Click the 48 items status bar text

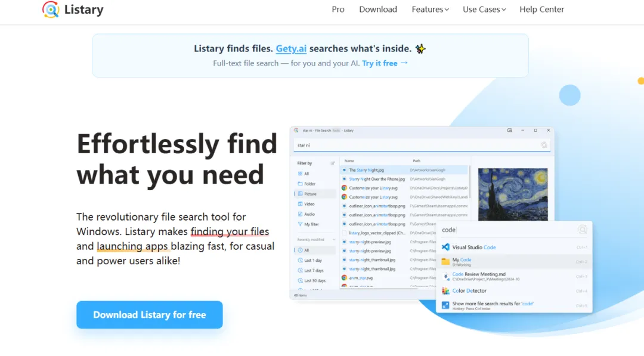point(300,295)
